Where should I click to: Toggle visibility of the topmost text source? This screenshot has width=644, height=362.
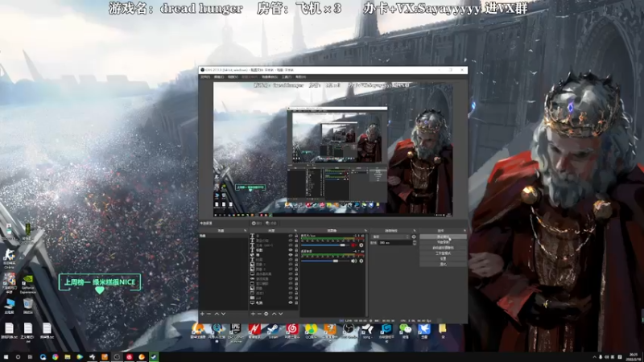291,236
